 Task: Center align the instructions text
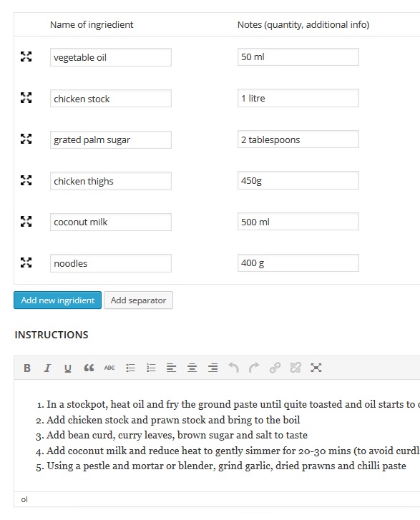(x=192, y=368)
